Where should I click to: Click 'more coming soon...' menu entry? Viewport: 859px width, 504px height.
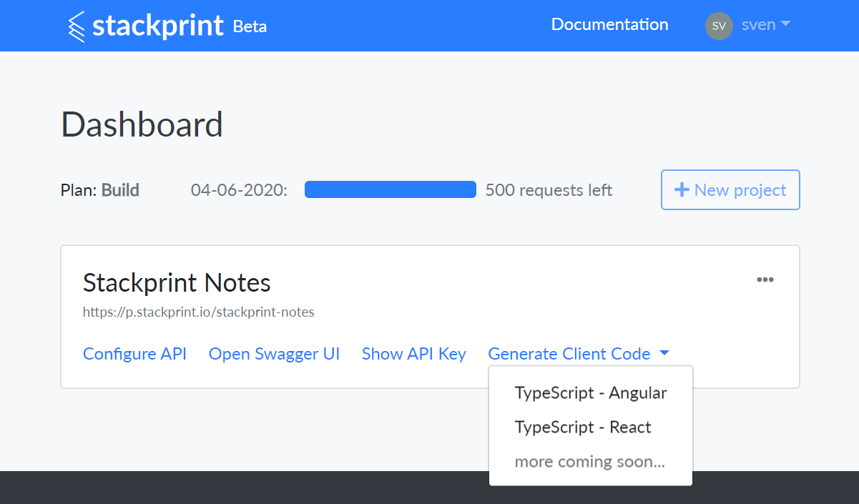(591, 462)
